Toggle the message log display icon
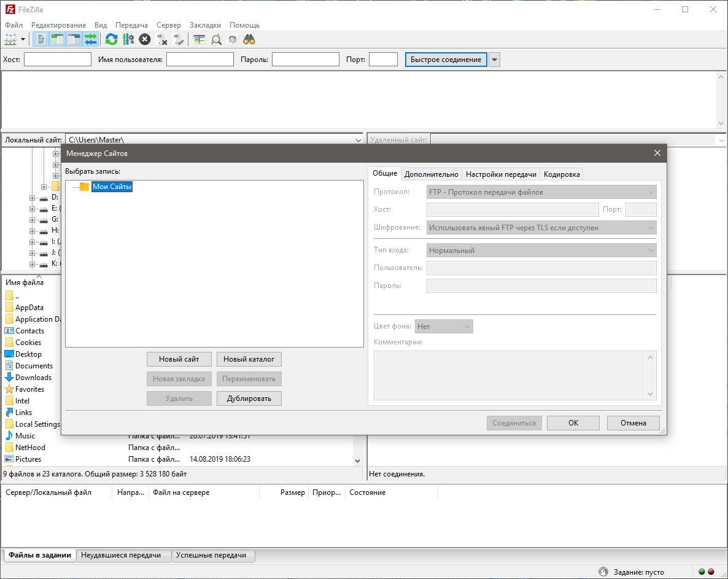This screenshot has width=728, height=579. coord(41,40)
